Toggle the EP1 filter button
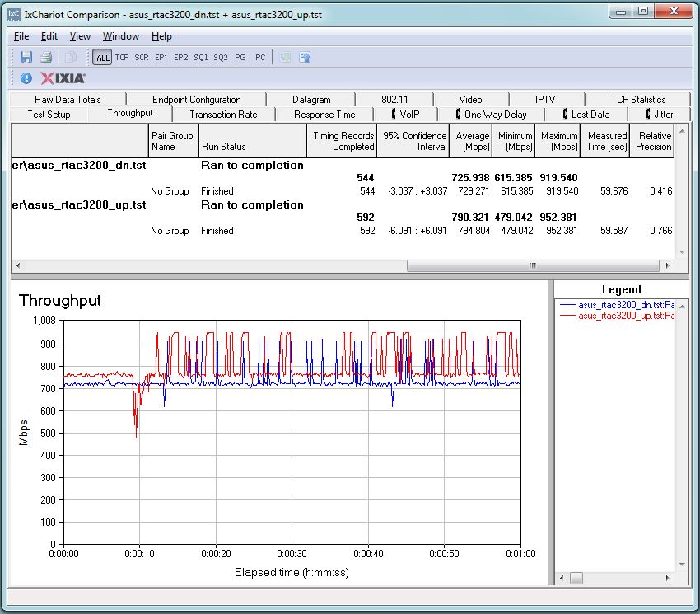The height and width of the screenshot is (614, 700). (x=161, y=57)
